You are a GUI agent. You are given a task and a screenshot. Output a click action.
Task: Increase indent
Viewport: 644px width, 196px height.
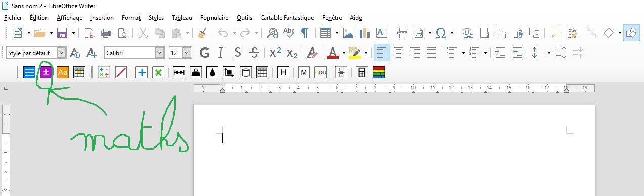pos(500,53)
